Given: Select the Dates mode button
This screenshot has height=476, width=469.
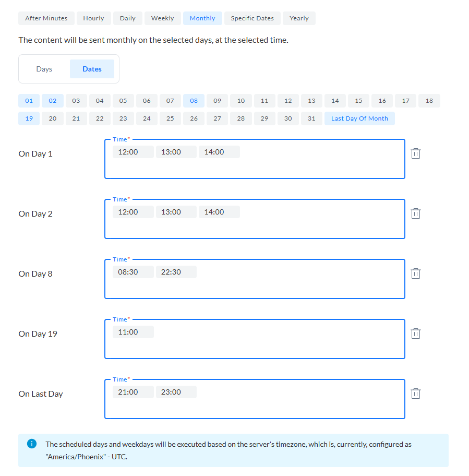Looking at the screenshot, I should 92,69.
